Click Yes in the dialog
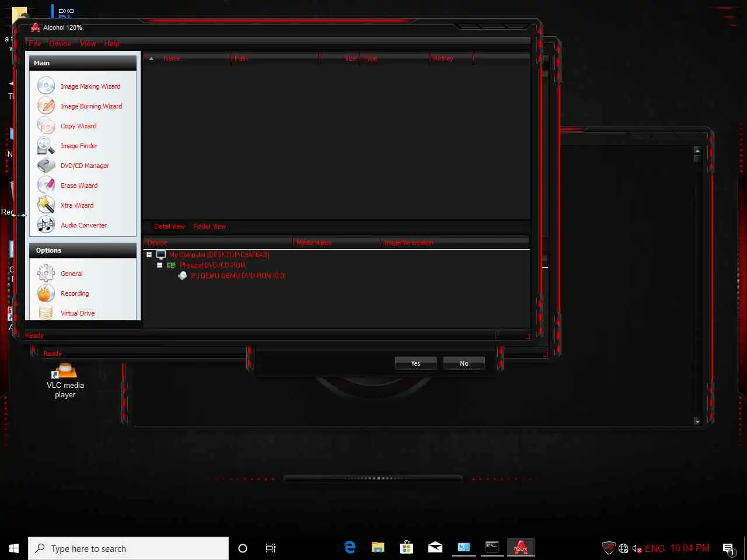Image resolution: width=747 pixels, height=560 pixels. click(x=416, y=363)
